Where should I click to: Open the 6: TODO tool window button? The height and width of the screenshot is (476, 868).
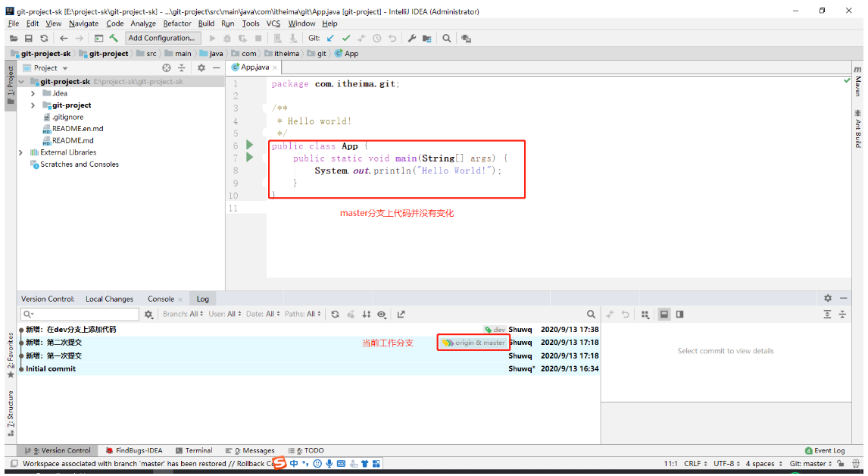point(306,450)
